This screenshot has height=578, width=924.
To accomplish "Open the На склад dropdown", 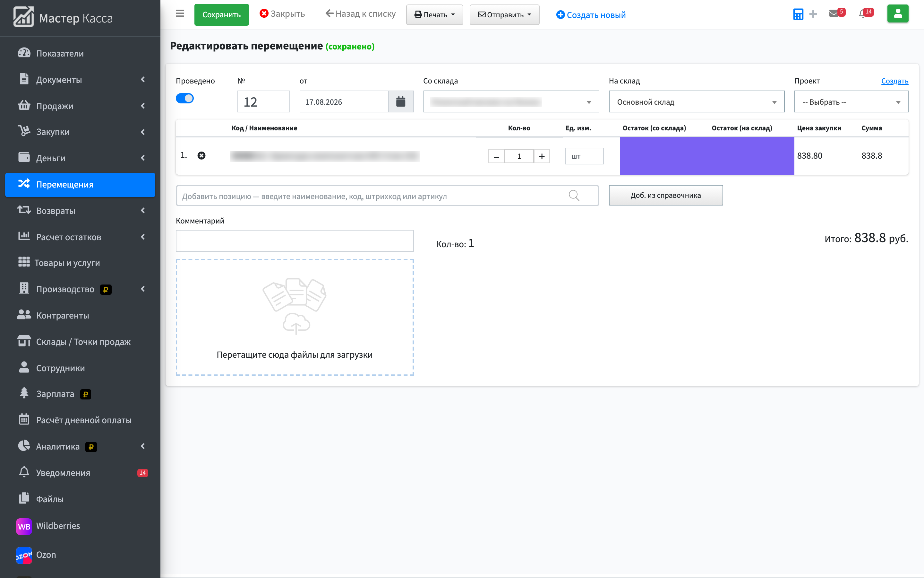I will [697, 102].
